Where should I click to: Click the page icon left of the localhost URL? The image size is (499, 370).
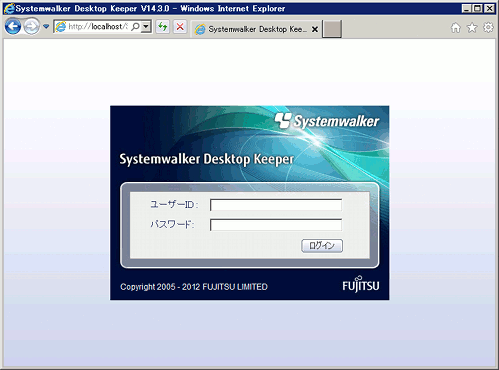coord(60,27)
